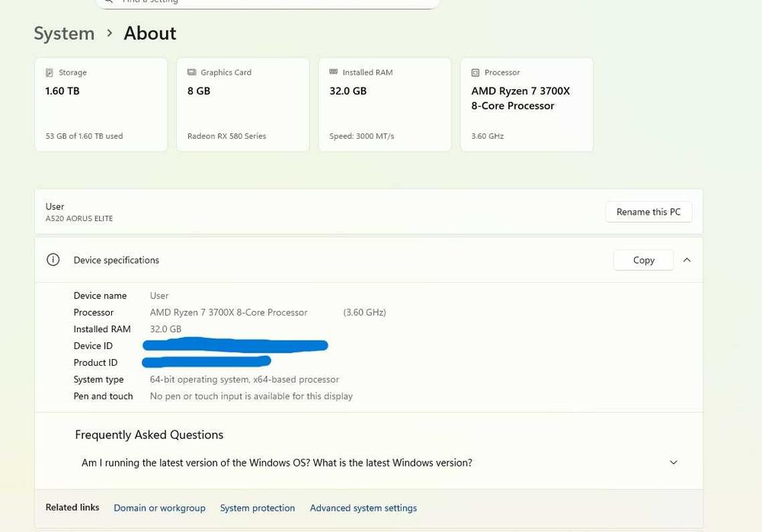This screenshot has height=532, width=762.
Task: Open the AMD Ryzen 7 3700X processor card
Action: pyautogui.click(x=527, y=104)
